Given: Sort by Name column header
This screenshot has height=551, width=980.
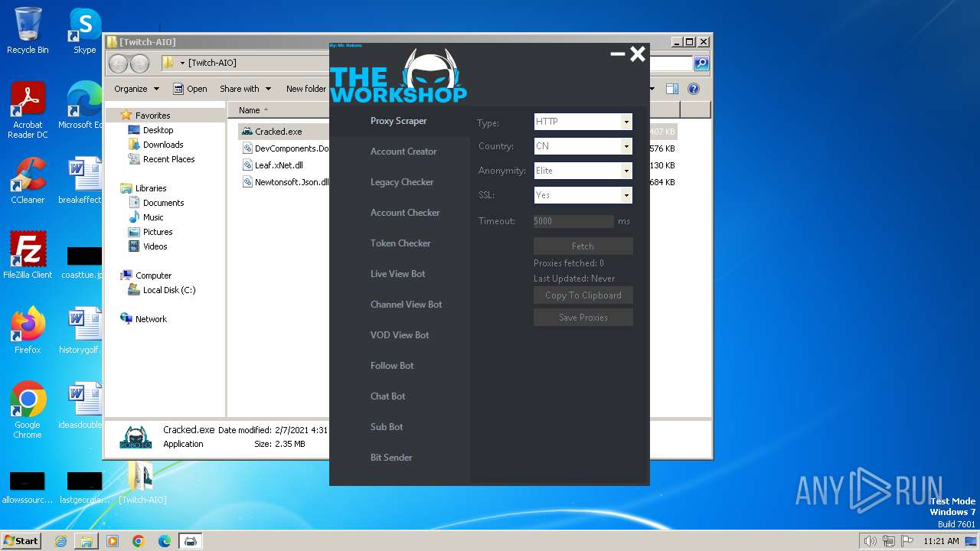Looking at the screenshot, I should point(250,110).
